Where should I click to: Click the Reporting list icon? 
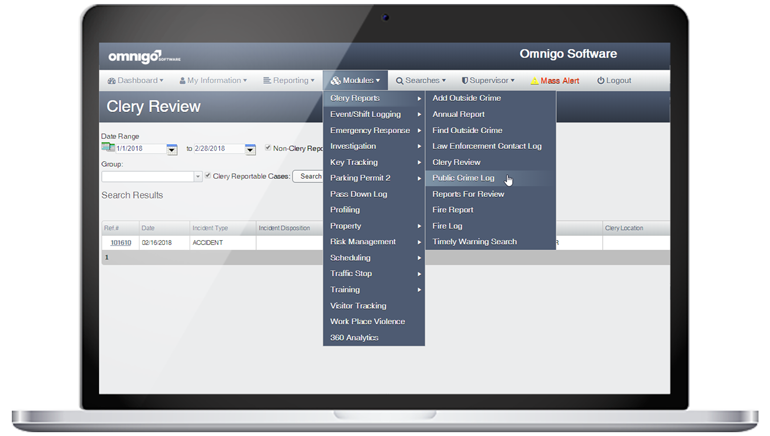tap(267, 81)
